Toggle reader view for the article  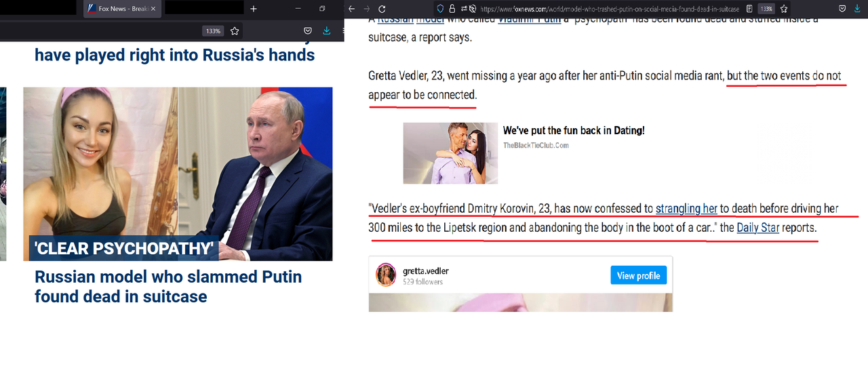tap(749, 9)
